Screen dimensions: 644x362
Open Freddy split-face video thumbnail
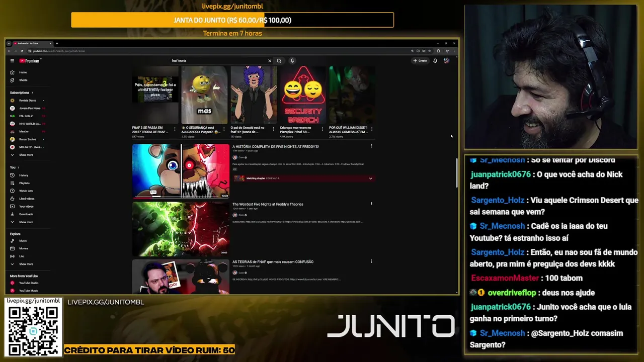tap(181, 171)
